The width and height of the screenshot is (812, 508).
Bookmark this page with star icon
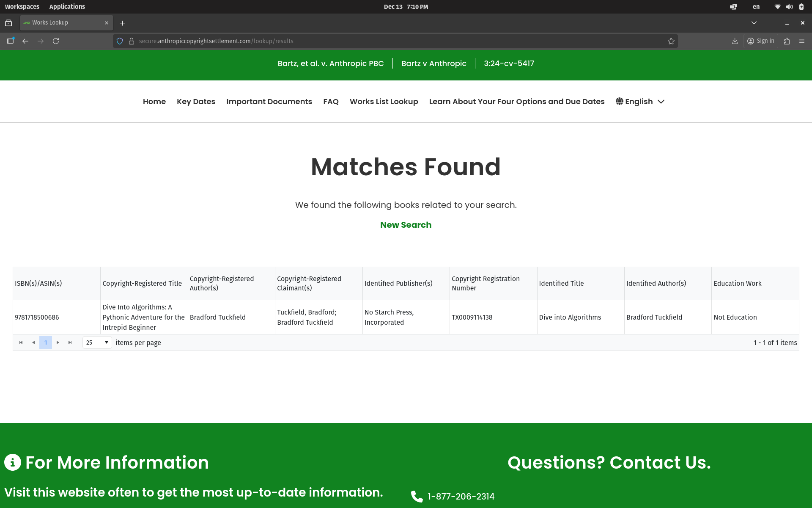point(671,41)
